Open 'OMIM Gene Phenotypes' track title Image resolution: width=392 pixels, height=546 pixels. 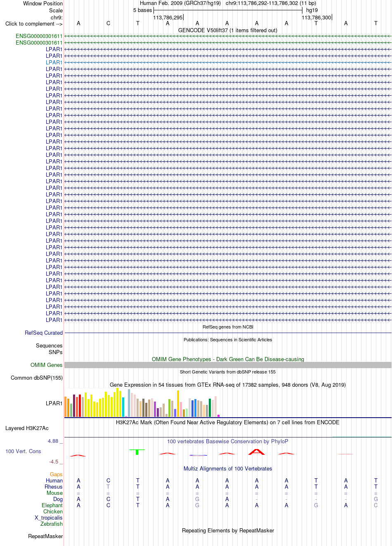pyautogui.click(x=228, y=359)
